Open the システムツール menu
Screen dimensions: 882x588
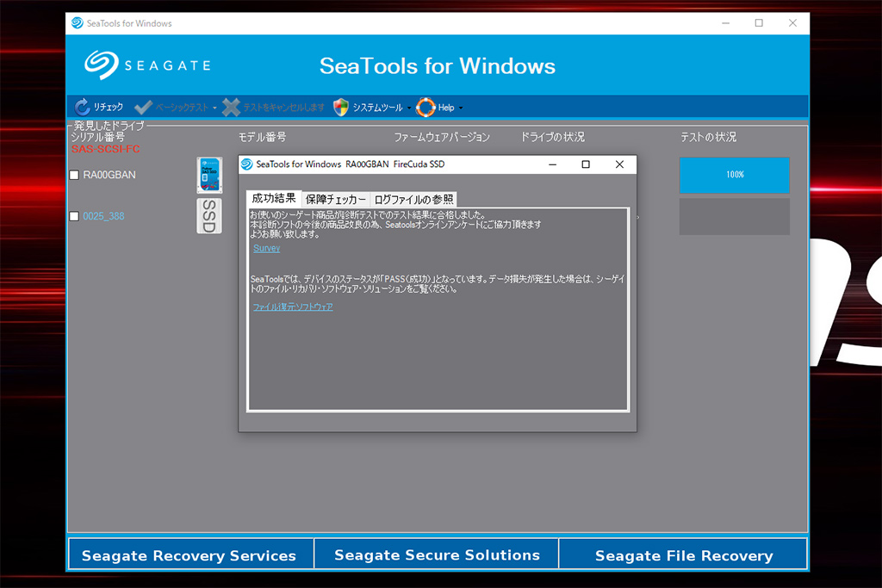click(377, 108)
